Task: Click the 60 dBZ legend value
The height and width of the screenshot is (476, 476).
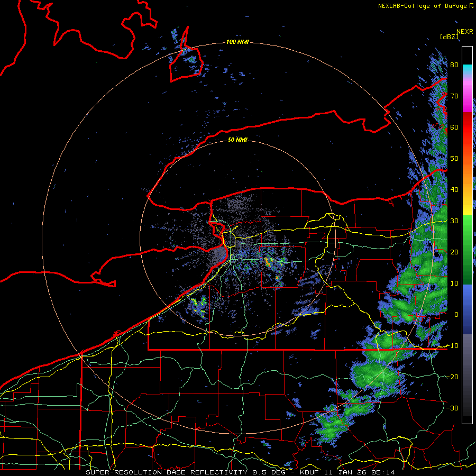Action: pyautogui.click(x=454, y=127)
